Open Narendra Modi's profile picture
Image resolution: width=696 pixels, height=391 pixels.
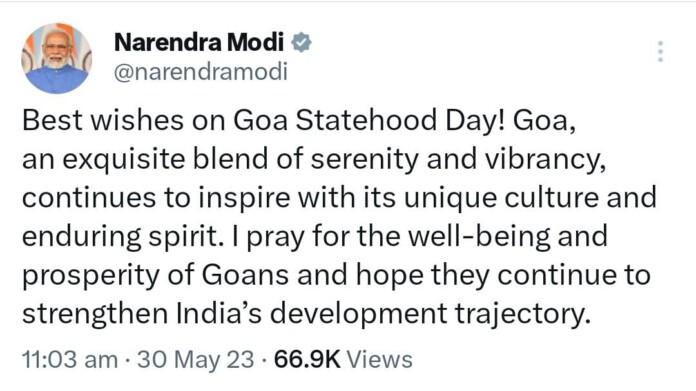point(56,58)
